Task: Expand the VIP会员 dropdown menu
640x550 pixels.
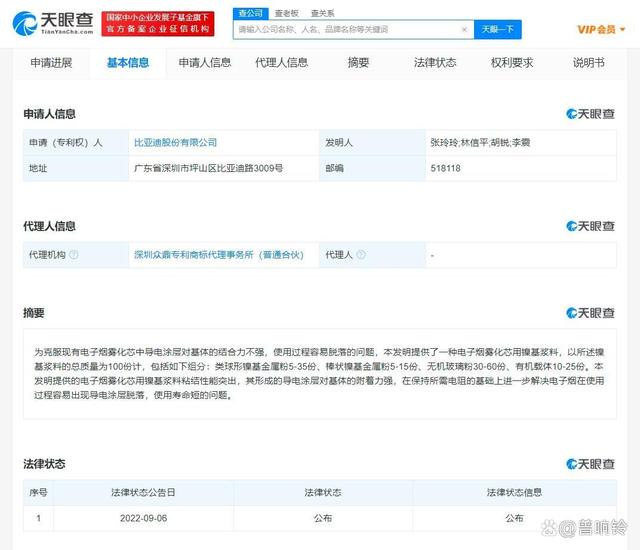Action: [x=600, y=29]
